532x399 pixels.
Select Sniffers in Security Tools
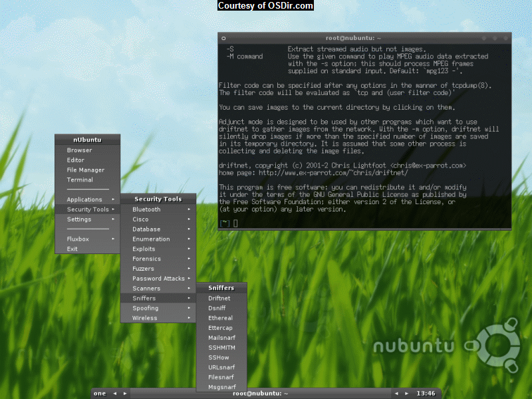[158, 298]
